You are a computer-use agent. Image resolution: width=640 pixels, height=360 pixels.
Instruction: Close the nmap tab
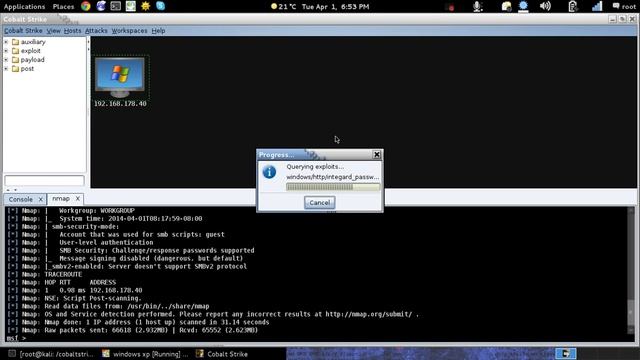(78, 198)
